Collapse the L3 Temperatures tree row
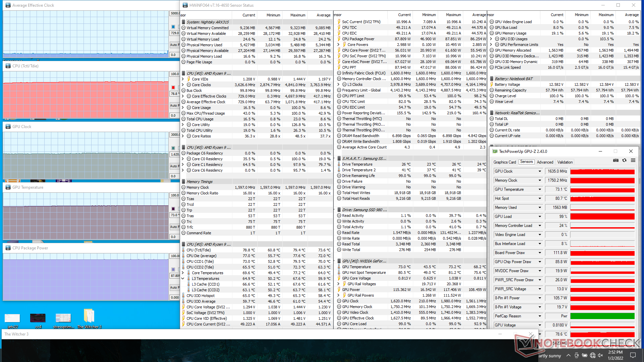This screenshot has height=362, width=644. tap(183, 279)
